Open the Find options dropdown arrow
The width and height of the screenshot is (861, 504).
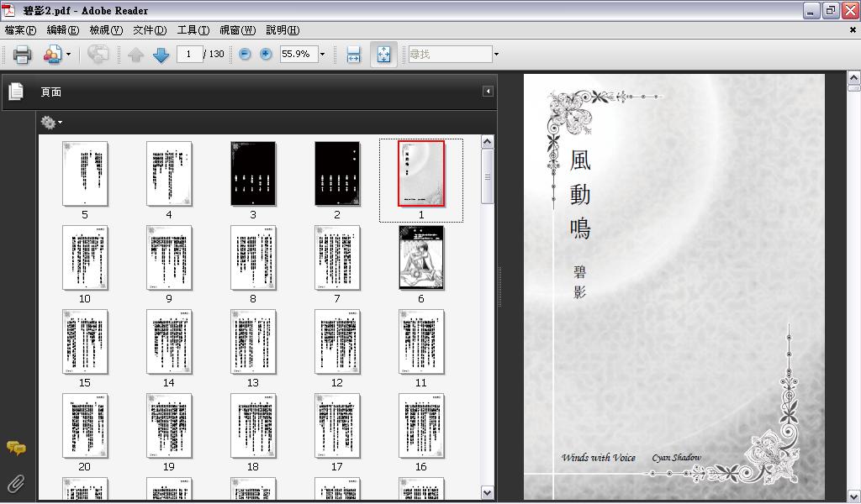click(496, 55)
